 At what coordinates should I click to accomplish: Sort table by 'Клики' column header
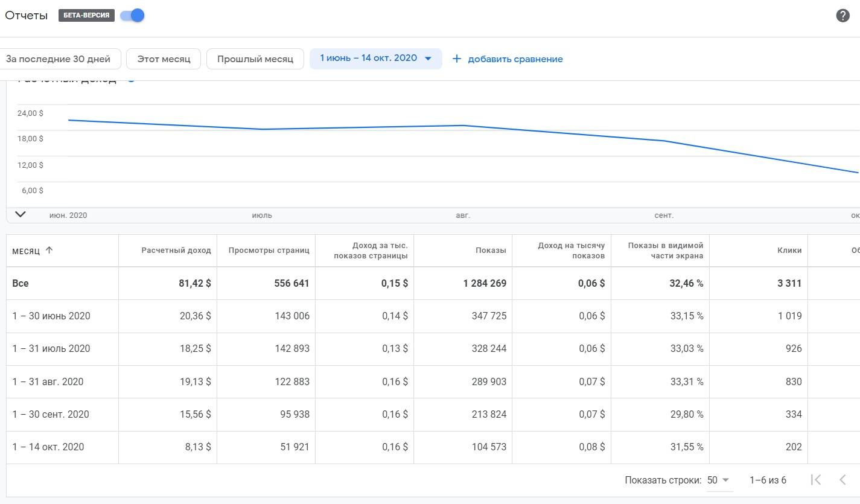click(x=789, y=250)
